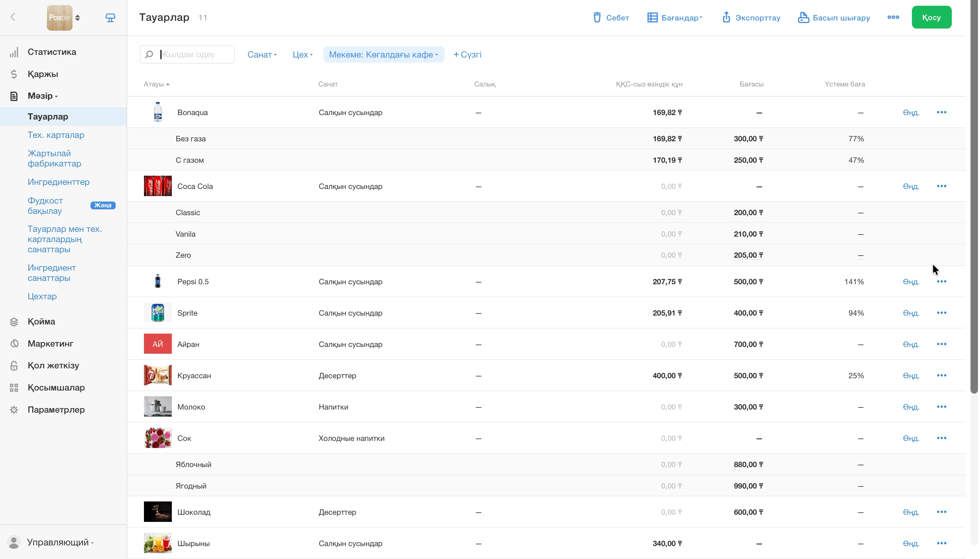Change Мекеме: Көгалдағы кафе filter
The image size is (980, 559).
point(384,54)
